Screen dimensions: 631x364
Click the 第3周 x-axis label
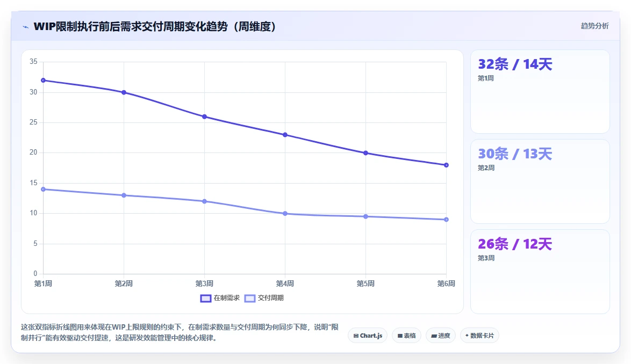pyautogui.click(x=204, y=283)
